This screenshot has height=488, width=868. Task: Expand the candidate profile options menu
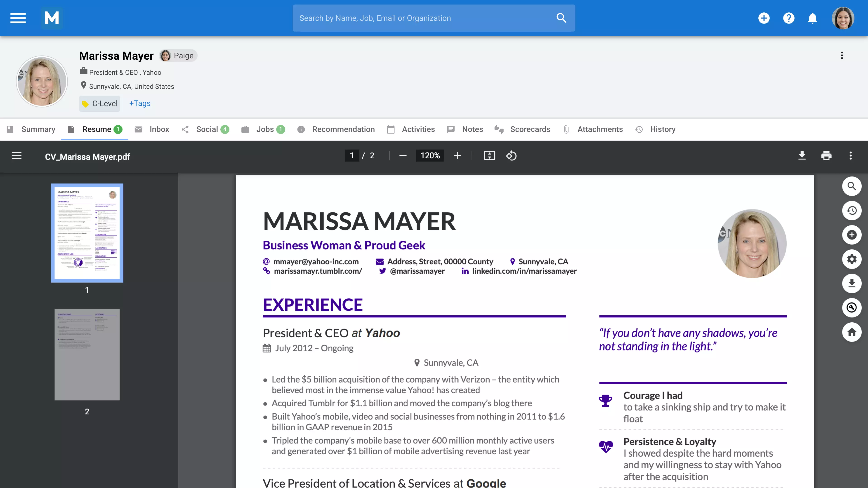coord(842,56)
